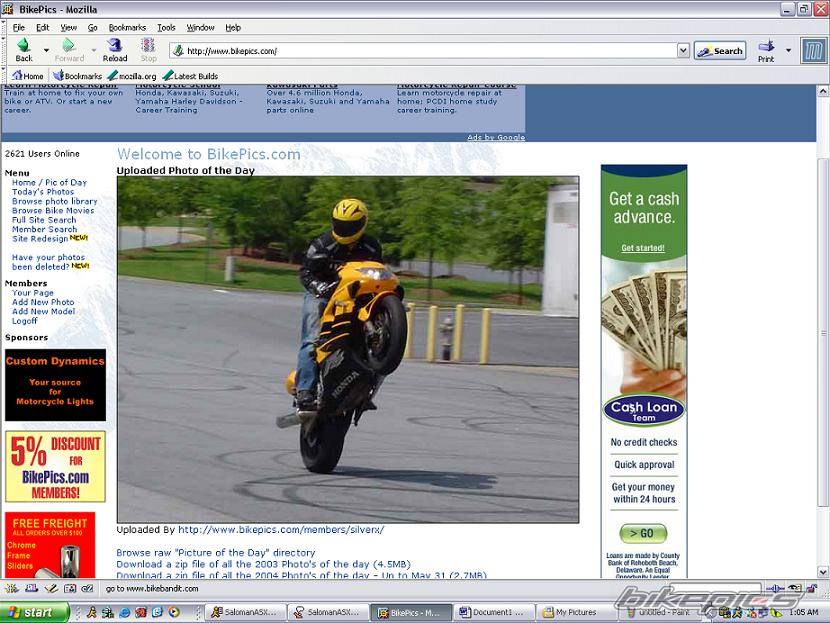Open IRC Chat from status bar icon
This screenshot has width=830, height=623.
[x=88, y=588]
